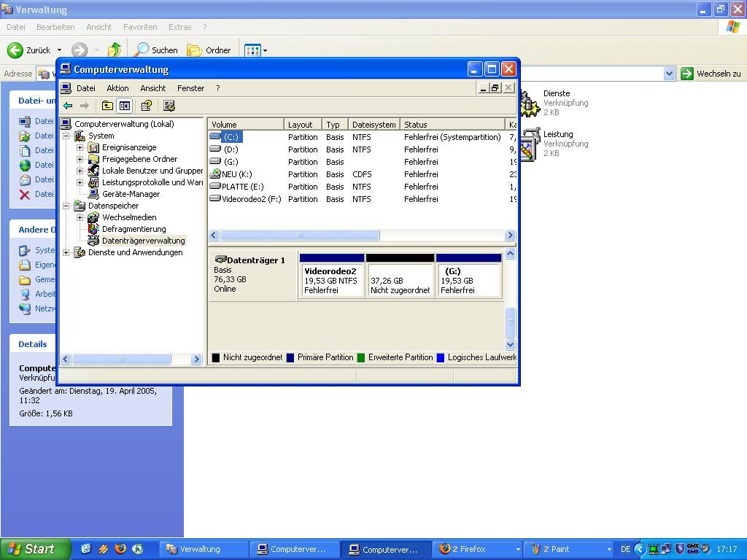
Task: Click the 2 Paint taskbar group button
Action: (569, 549)
